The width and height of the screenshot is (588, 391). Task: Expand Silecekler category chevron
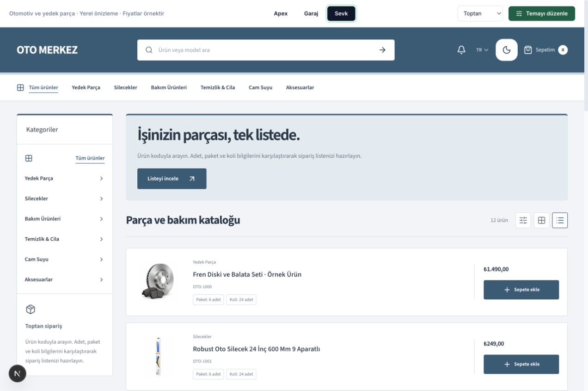[x=101, y=199]
